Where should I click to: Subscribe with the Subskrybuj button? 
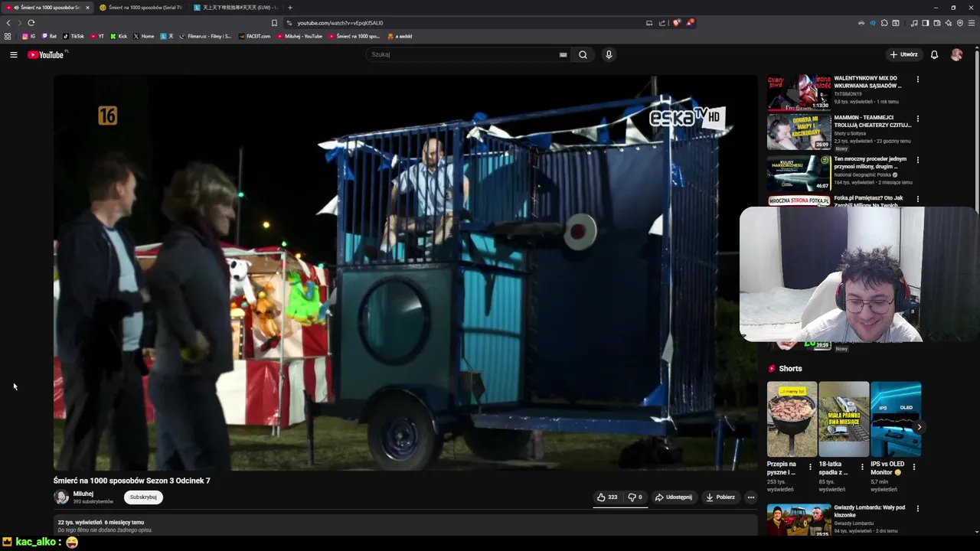143,497
